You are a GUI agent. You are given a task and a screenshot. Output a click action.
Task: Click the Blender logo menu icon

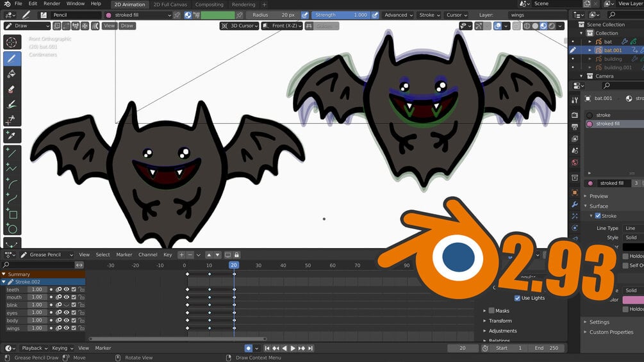[x=7, y=4]
